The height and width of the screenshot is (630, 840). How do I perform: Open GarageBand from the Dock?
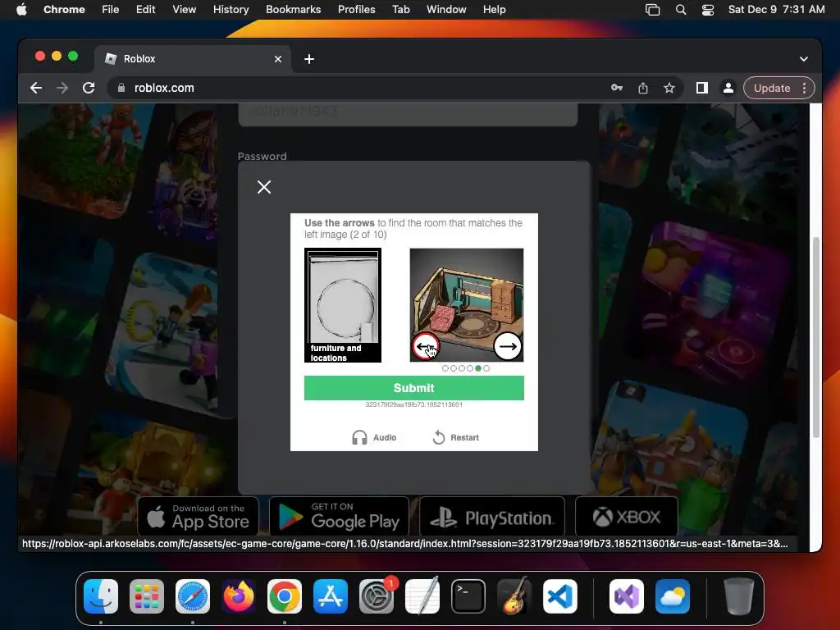click(x=514, y=596)
